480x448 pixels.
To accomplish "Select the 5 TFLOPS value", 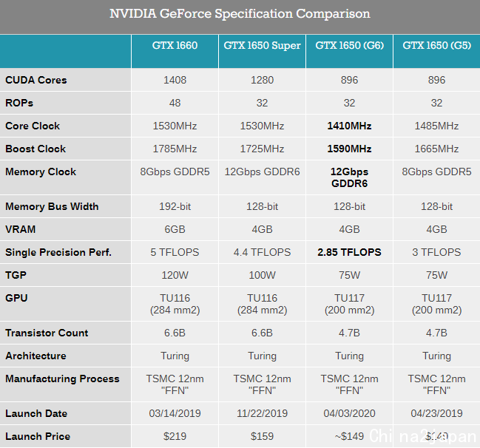I will (x=175, y=252).
